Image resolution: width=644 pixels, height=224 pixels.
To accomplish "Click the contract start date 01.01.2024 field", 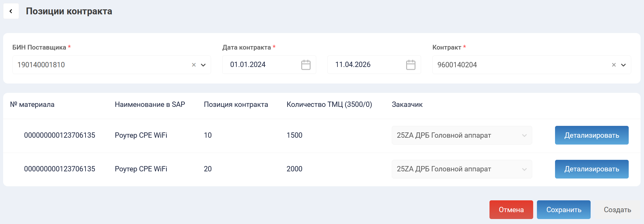I will point(262,65).
